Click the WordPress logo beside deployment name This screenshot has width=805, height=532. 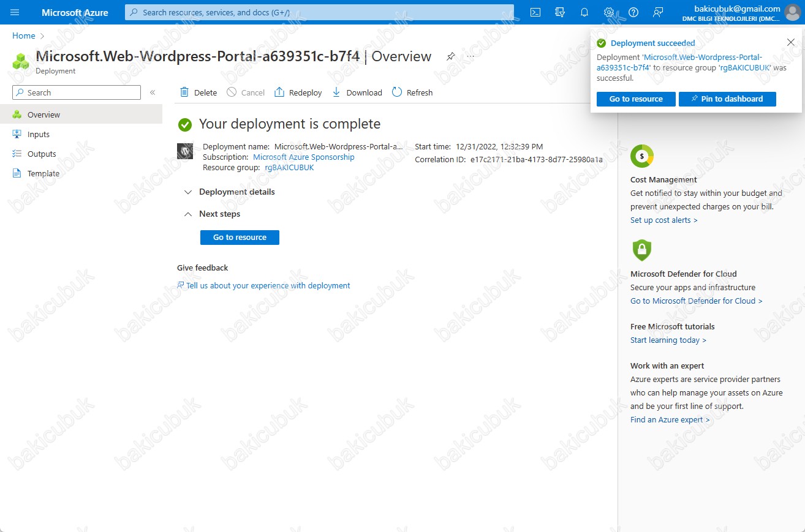point(185,151)
